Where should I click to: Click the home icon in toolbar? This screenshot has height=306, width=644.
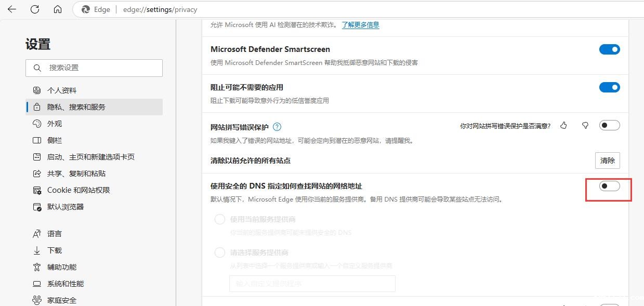point(58,9)
